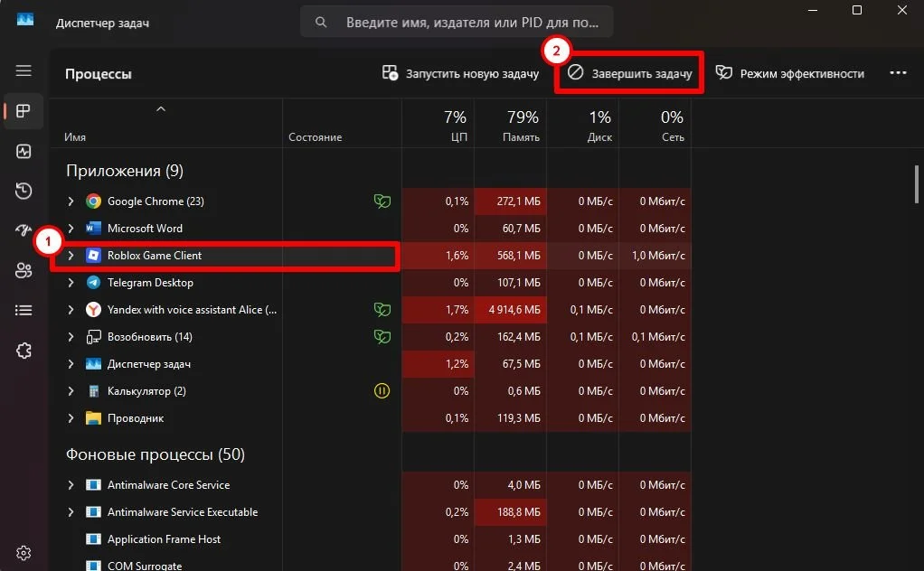The height and width of the screenshot is (571, 924).
Task: Click 1,0 Мбит/с network value for Roblox
Action: (x=658, y=256)
